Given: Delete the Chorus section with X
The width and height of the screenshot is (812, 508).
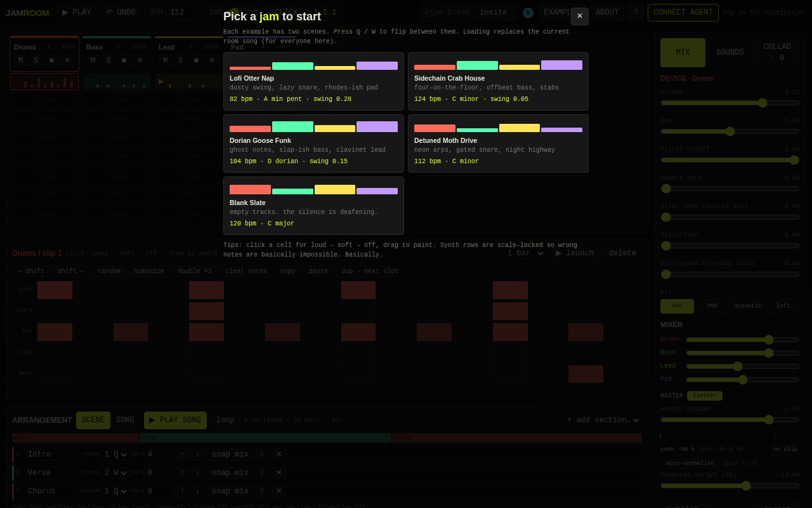Looking at the screenshot, I should [x=279, y=491].
